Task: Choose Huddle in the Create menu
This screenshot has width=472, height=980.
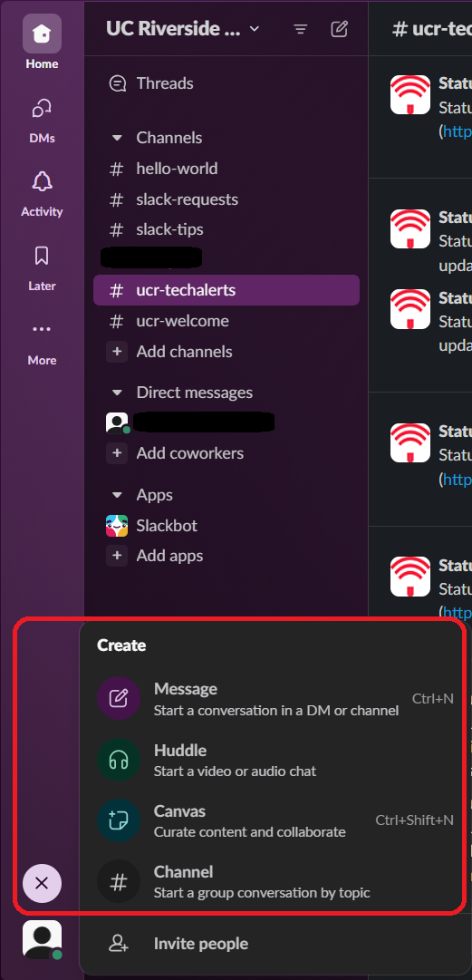Action: (275, 760)
